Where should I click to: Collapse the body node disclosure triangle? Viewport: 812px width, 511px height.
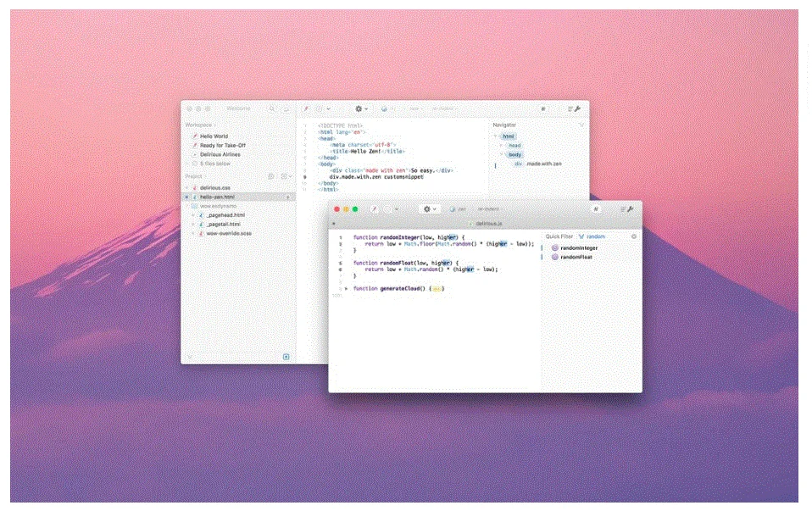point(501,155)
